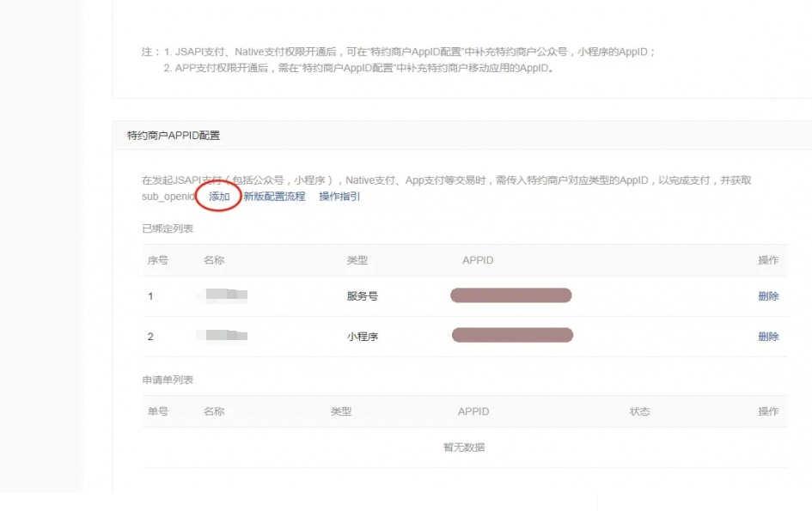Select the masked APPID of row 2

tap(510, 336)
